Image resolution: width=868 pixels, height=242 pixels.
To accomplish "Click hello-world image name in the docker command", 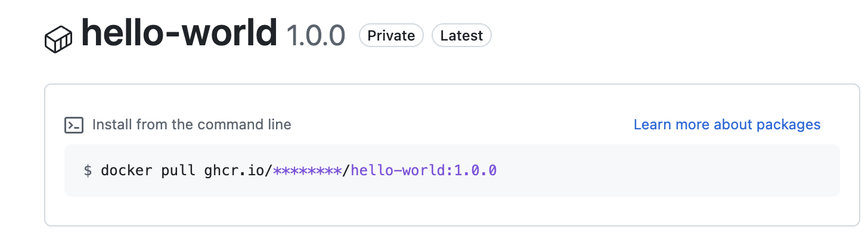I will click(x=398, y=171).
